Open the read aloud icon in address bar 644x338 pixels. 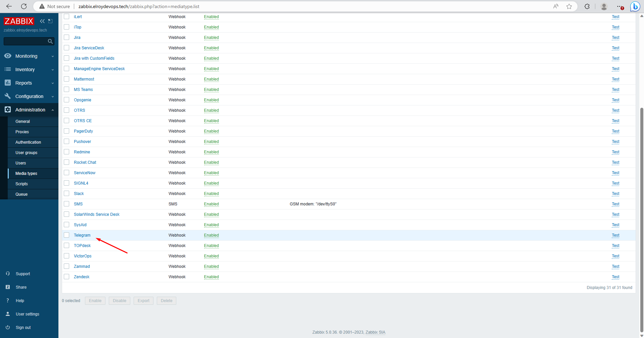(556, 6)
